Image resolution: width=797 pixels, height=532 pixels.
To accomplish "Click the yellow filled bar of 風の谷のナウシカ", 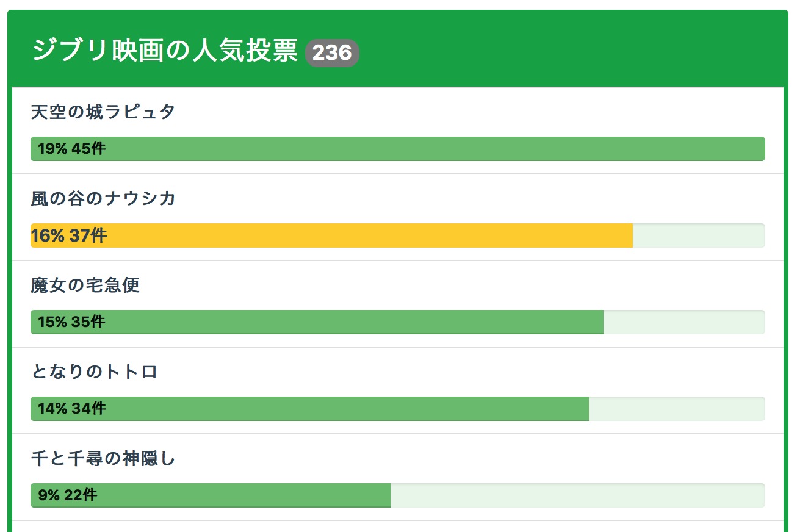I will click(x=366, y=235).
